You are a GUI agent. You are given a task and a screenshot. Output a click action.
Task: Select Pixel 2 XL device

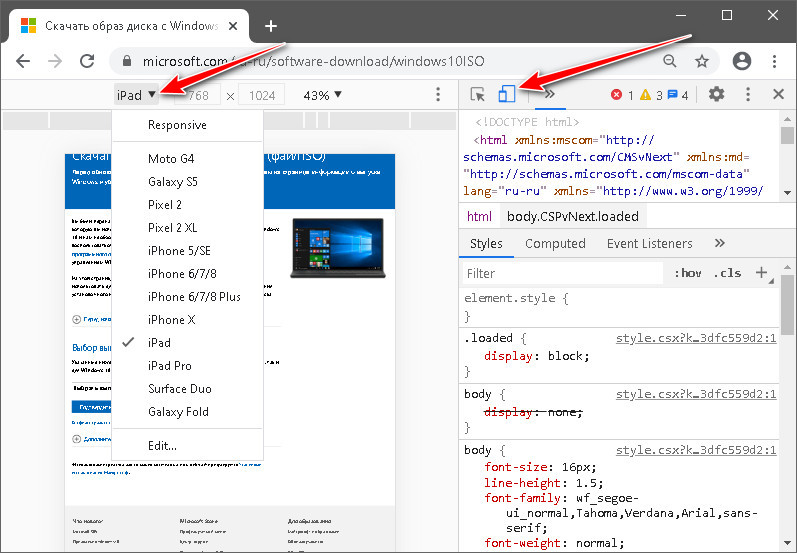tap(187, 228)
